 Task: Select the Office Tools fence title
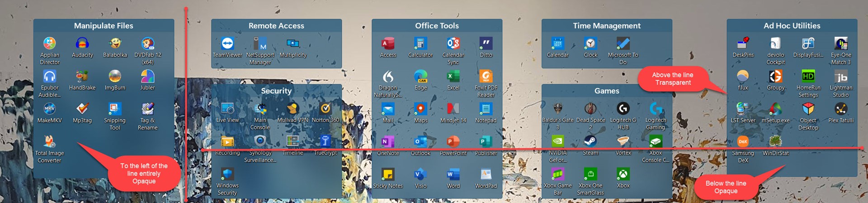click(437, 26)
